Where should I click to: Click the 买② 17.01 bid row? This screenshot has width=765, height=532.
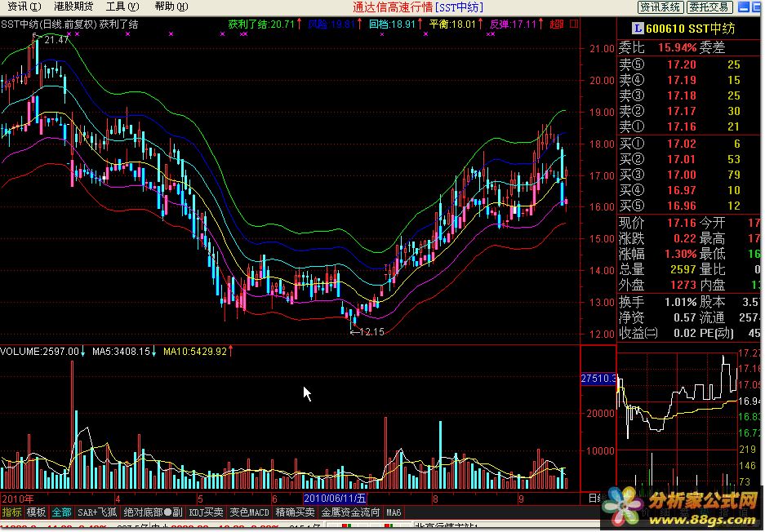click(x=689, y=159)
